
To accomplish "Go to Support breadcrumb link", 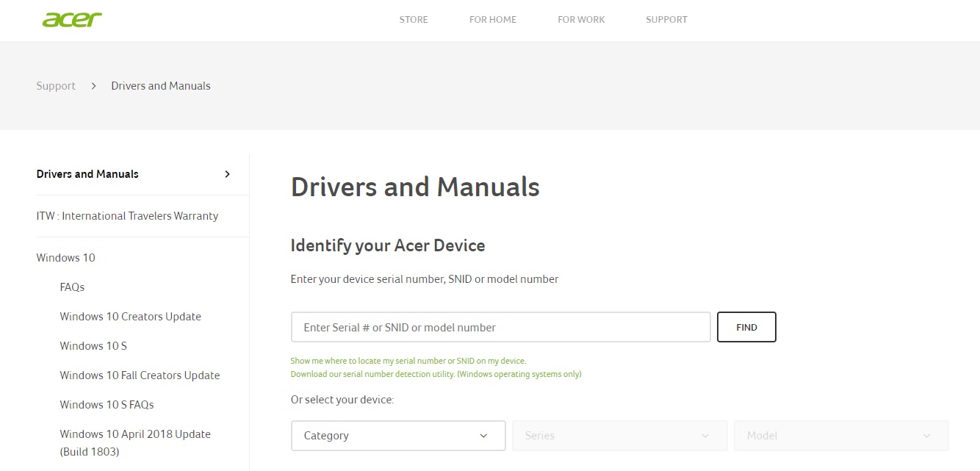I will [x=56, y=86].
